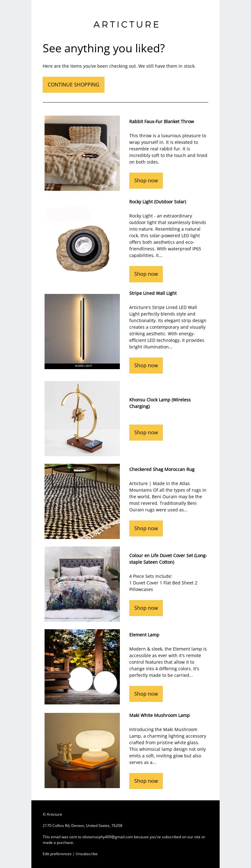Click Shop now for Duvet Cover Set
This screenshot has width=251, height=868.
(x=146, y=608)
